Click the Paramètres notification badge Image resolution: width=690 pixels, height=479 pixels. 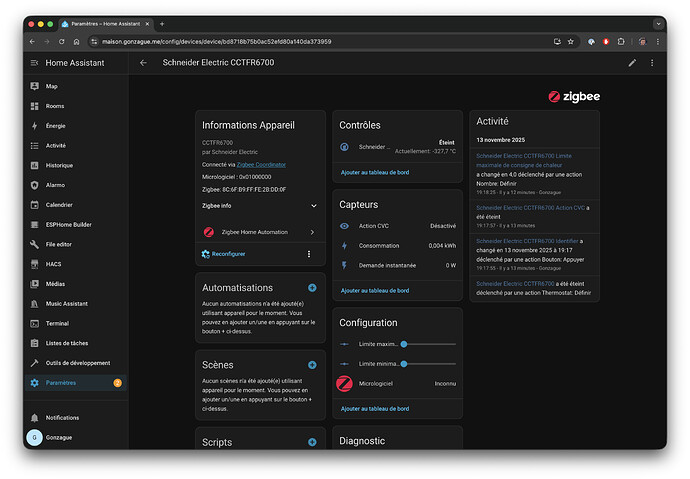click(117, 383)
